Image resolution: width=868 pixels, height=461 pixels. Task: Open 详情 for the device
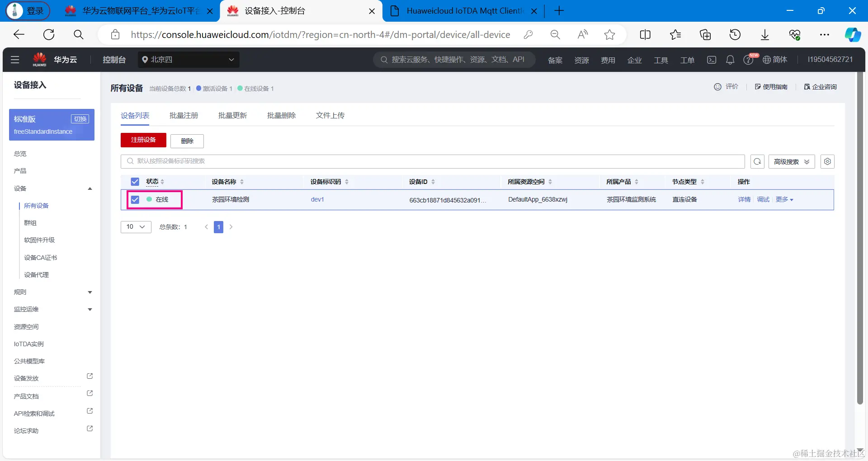744,199
